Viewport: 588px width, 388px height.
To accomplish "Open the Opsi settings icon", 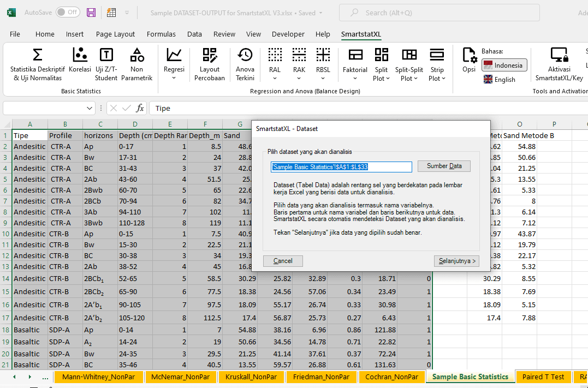I will 469,59.
